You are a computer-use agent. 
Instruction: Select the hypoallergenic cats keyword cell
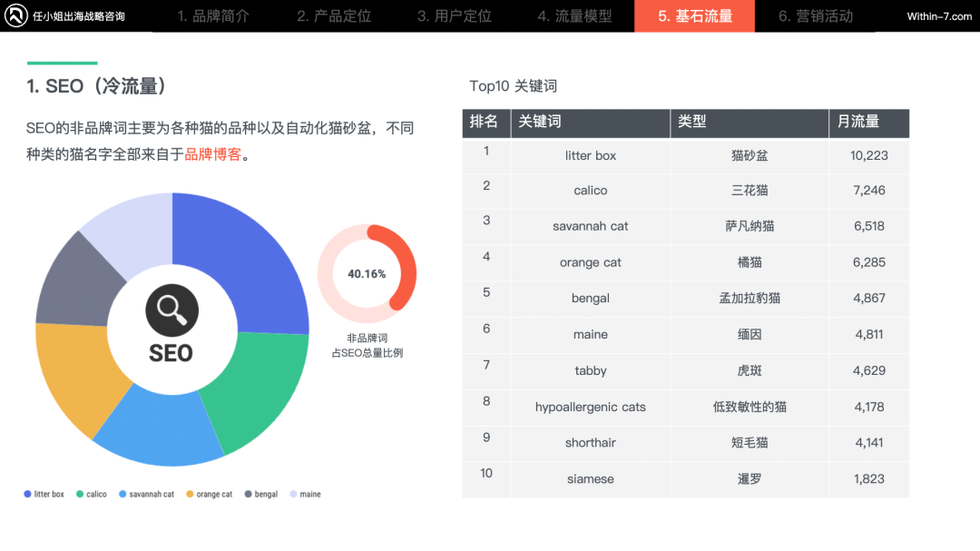(x=591, y=408)
